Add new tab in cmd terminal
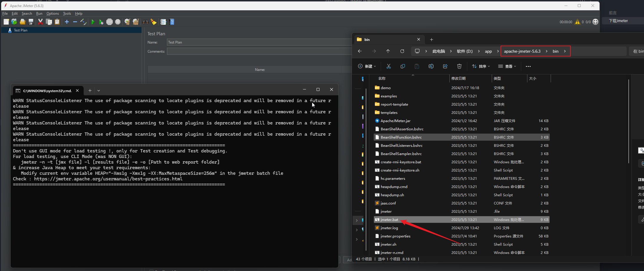Viewport: 644px width, 271px height. (x=90, y=91)
